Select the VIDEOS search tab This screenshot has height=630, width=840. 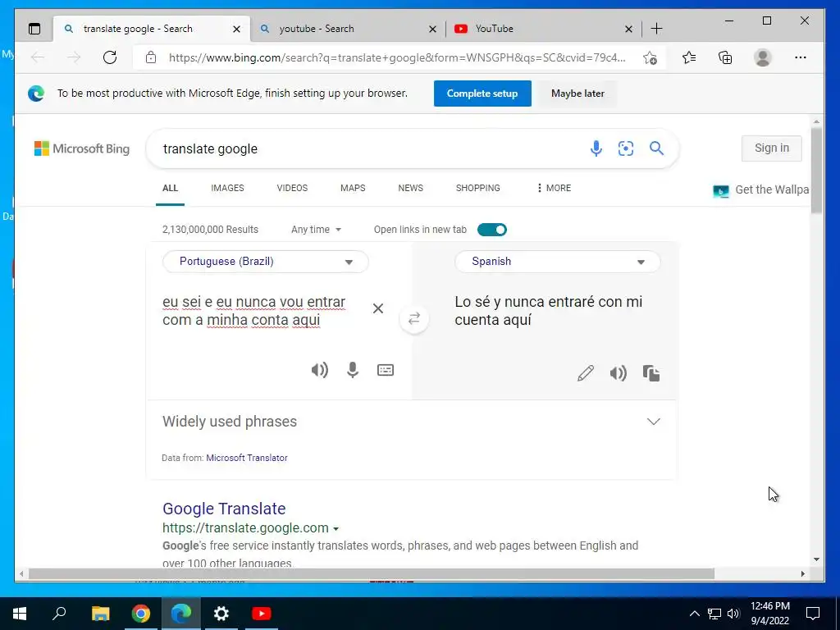pos(292,188)
